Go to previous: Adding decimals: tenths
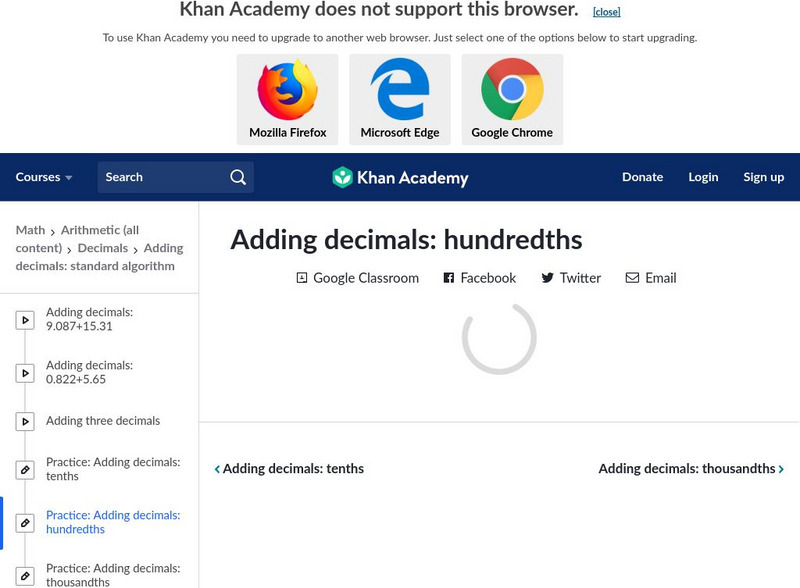This screenshot has height=588, width=800. 289,469
